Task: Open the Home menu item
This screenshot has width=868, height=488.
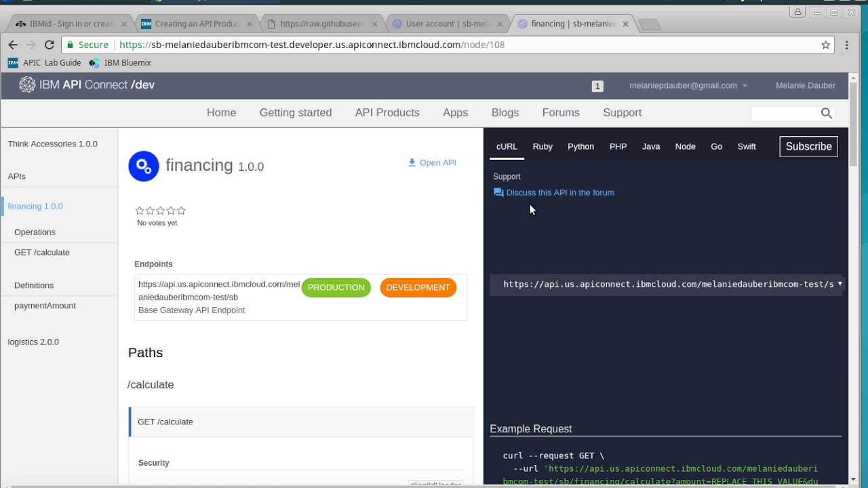Action: 221,113
